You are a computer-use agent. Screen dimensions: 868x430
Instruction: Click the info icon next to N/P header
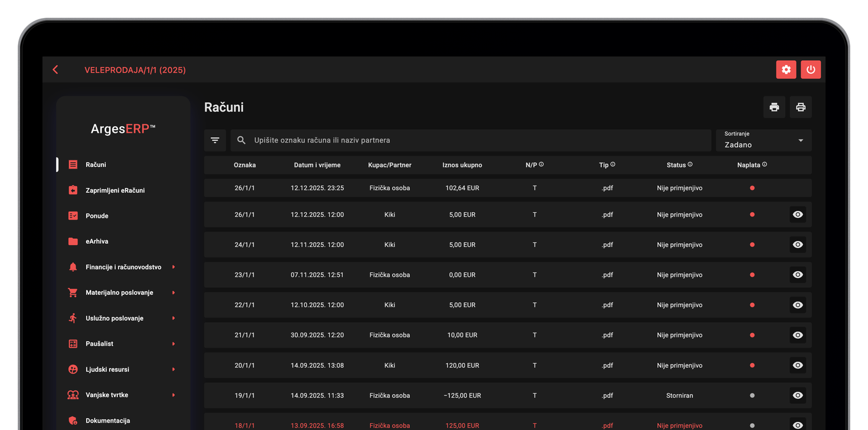541,164
